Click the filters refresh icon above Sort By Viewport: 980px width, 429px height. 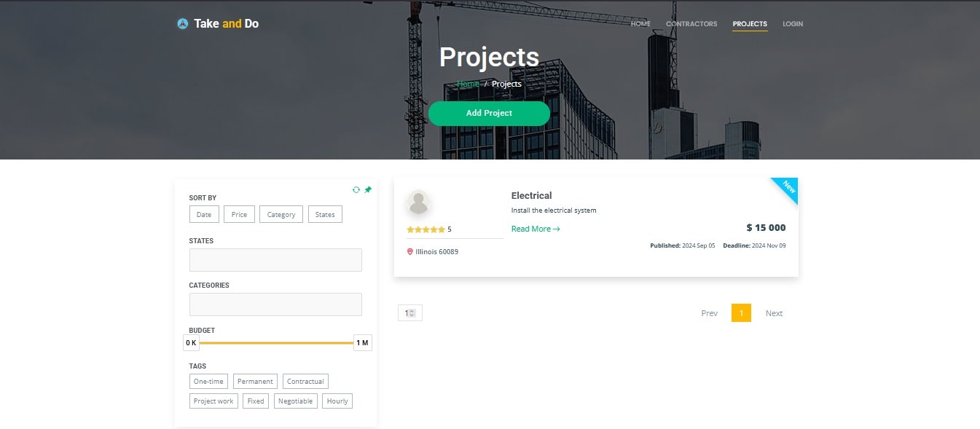click(356, 189)
